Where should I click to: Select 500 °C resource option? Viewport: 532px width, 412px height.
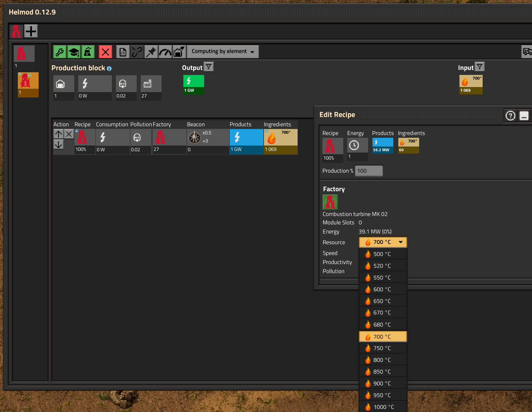coord(383,254)
